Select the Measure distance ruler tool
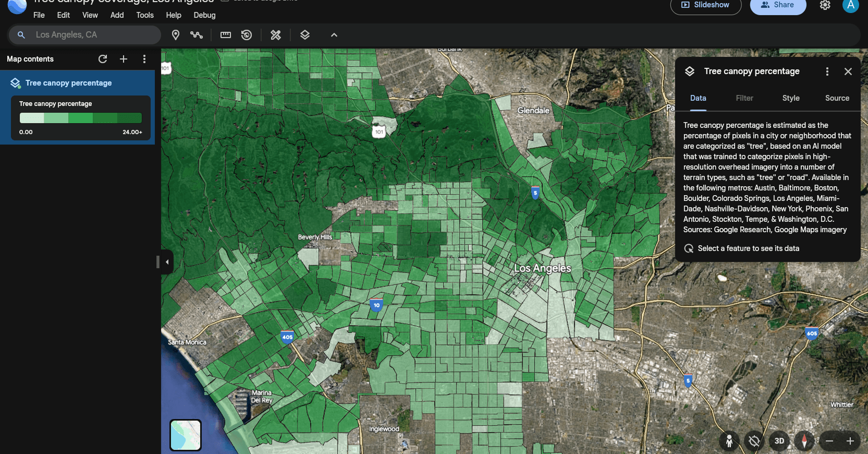This screenshot has width=868, height=454. (x=226, y=35)
